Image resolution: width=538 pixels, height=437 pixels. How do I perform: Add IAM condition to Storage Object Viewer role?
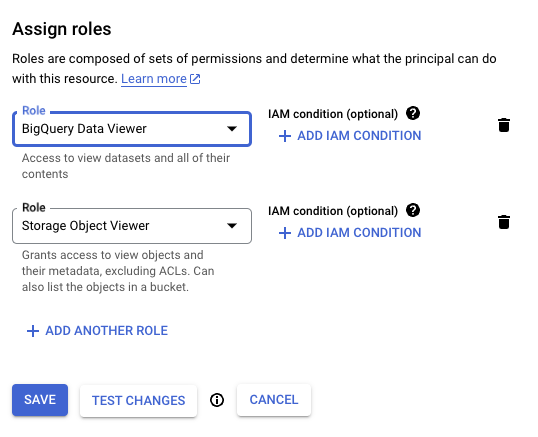[350, 233]
